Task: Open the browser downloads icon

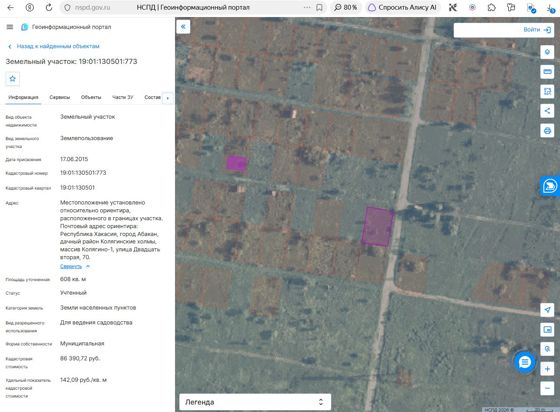Action: click(550, 8)
